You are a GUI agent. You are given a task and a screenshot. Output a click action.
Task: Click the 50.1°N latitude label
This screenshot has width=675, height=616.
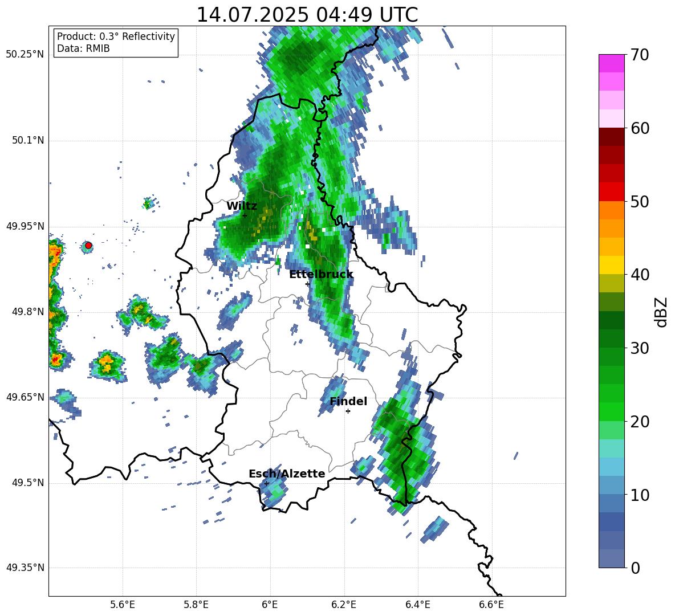point(27,141)
